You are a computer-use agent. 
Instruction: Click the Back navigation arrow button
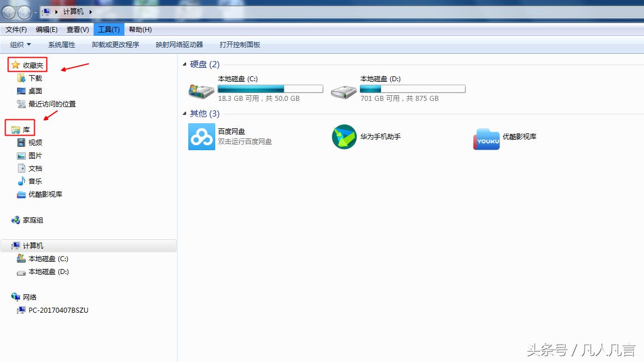pos(8,13)
